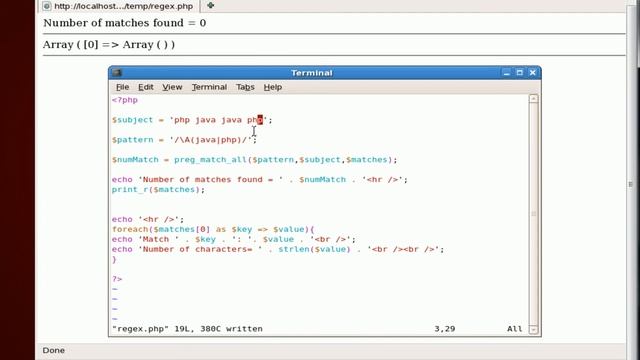Click the 'Match ' echo line
This screenshot has height=360, width=640.
233,240
